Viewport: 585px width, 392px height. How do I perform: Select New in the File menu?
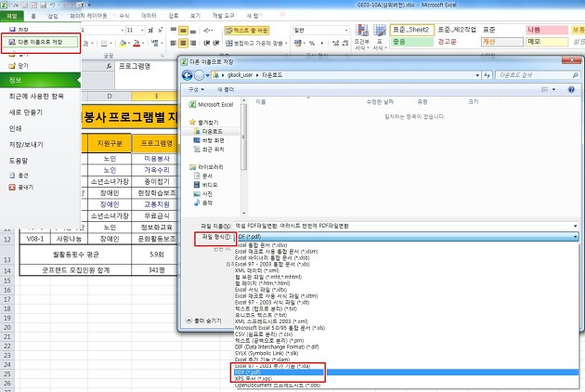pyautogui.click(x=26, y=112)
